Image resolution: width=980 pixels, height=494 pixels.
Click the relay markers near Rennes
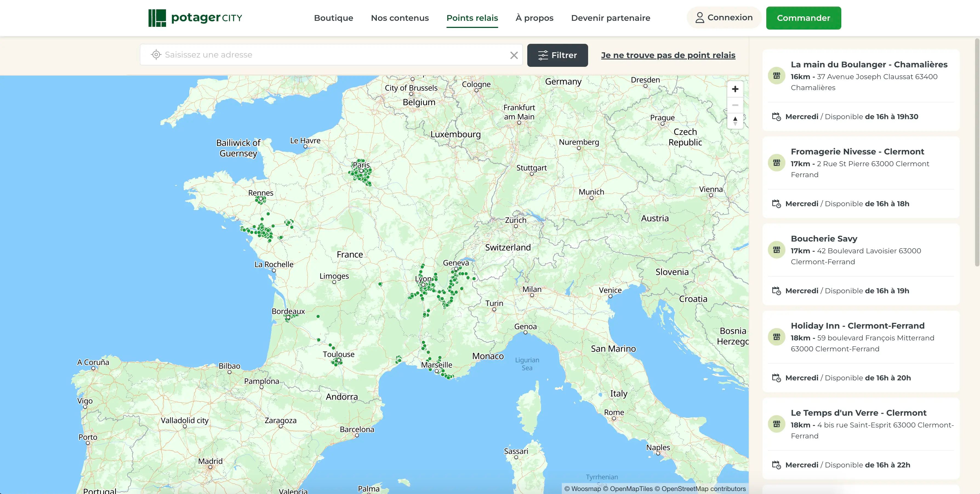click(261, 200)
